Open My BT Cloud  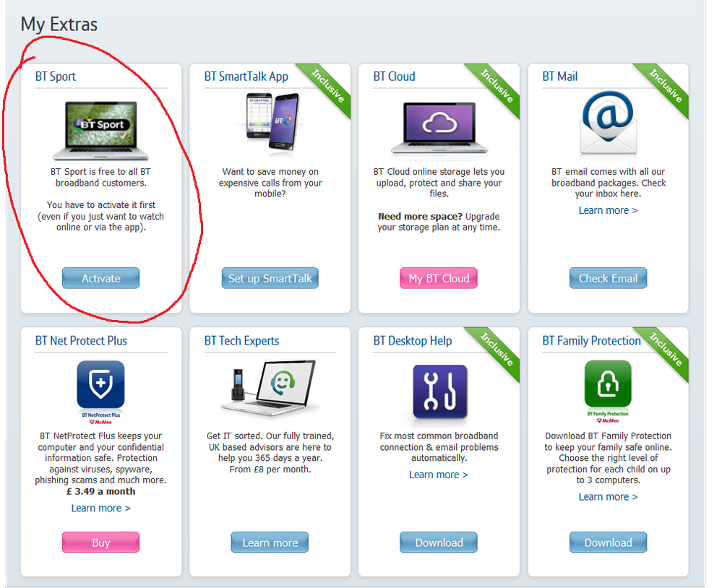(439, 278)
